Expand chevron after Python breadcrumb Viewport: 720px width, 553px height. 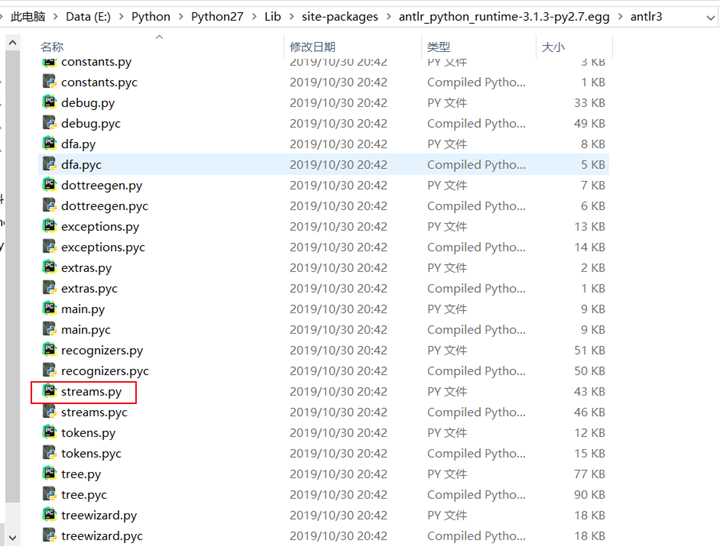click(x=181, y=17)
